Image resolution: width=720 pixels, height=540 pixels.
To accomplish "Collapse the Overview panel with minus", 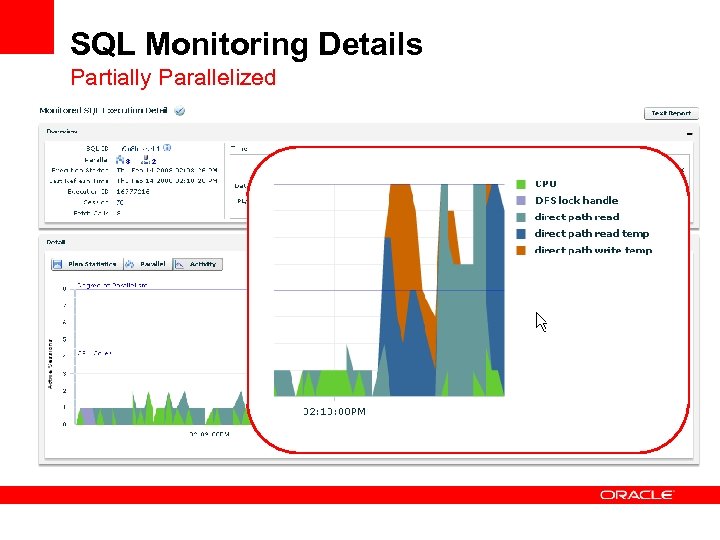I will pyautogui.click(x=689, y=134).
